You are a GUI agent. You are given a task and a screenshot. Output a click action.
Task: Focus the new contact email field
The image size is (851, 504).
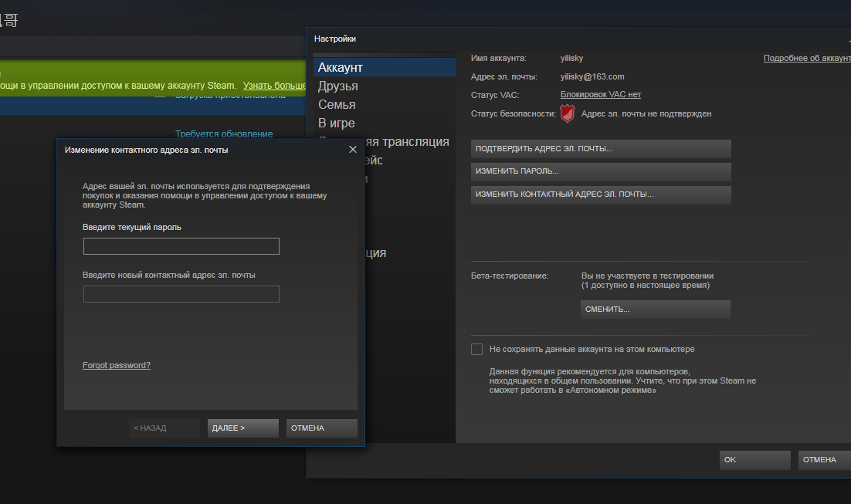tap(181, 294)
